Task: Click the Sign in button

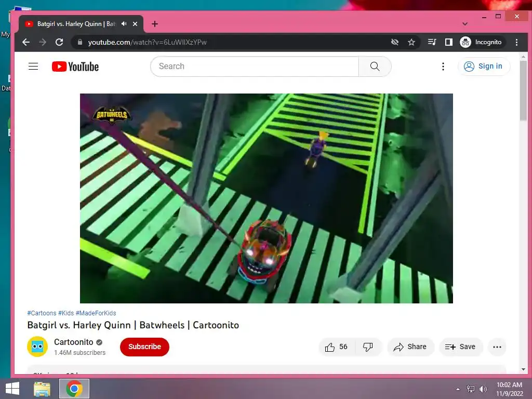Action: click(484, 66)
